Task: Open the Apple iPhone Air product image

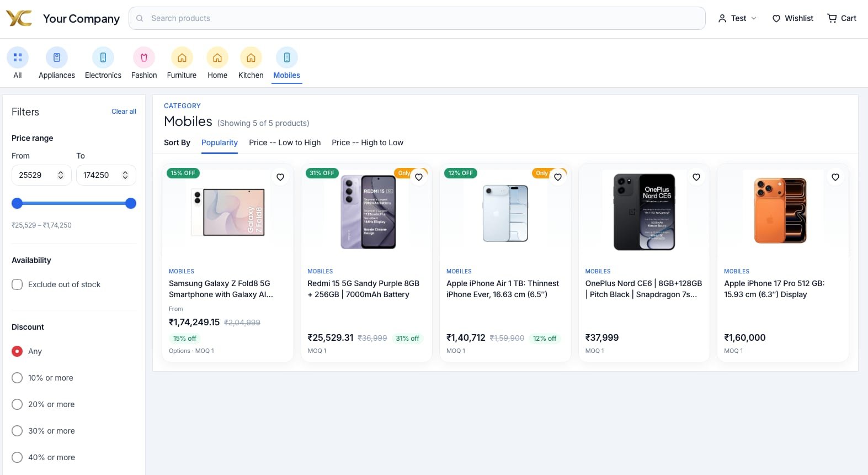Action: pos(505,213)
